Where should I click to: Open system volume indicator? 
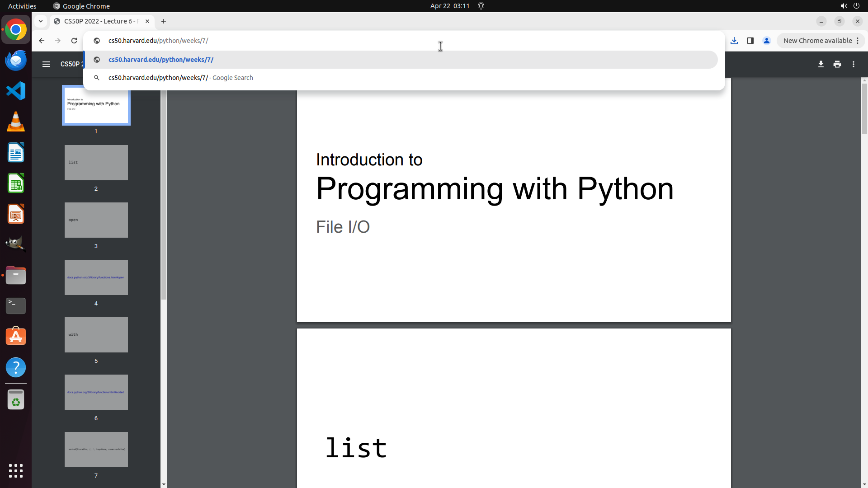click(844, 6)
